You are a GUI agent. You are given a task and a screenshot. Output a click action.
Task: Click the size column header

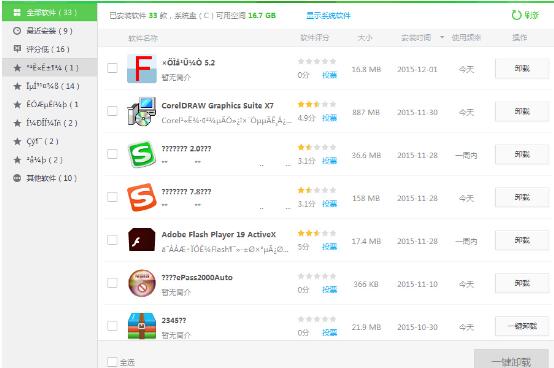click(x=365, y=37)
